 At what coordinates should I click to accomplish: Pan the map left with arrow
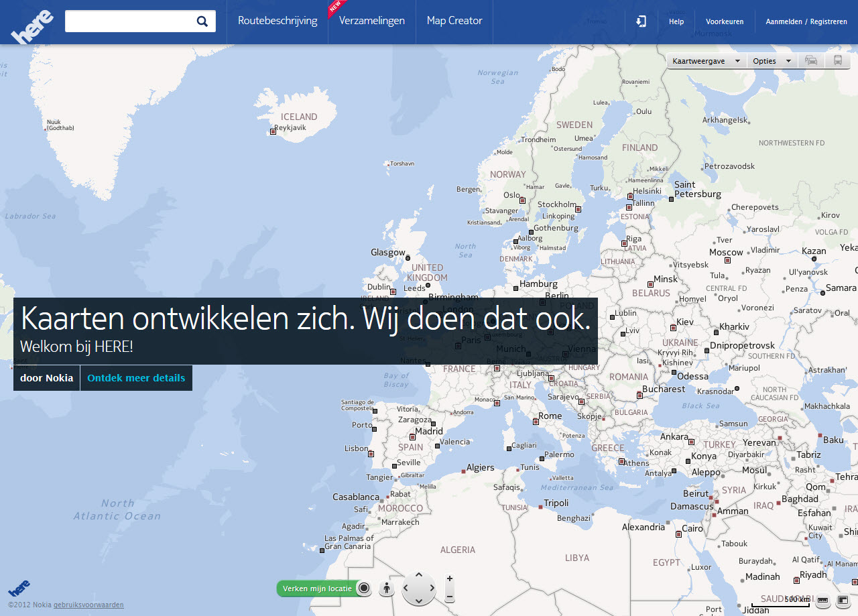(x=406, y=589)
